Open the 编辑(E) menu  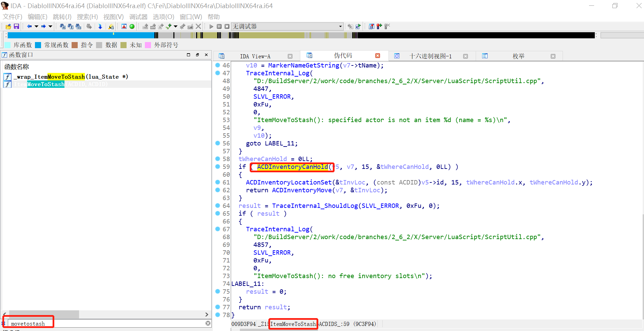tap(37, 17)
